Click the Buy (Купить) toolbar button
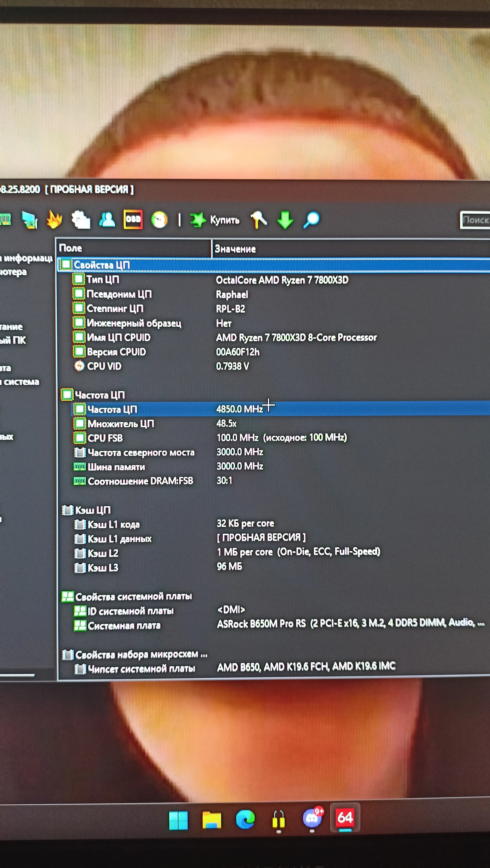Screen dimensions: 490x868 point(216,220)
